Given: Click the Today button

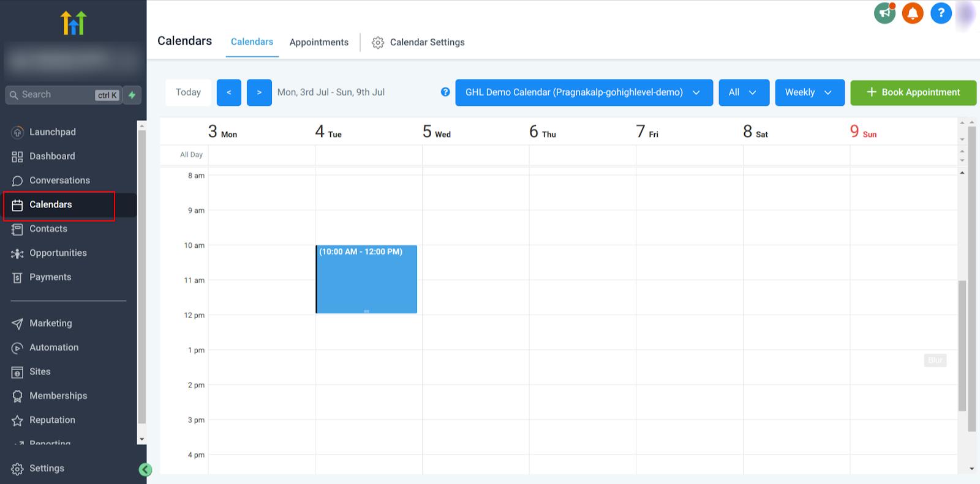Looking at the screenshot, I should pos(188,92).
